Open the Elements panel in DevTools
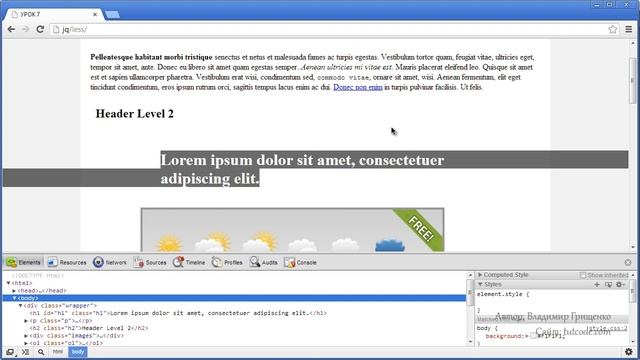This screenshot has height=360, width=640. coord(24,262)
